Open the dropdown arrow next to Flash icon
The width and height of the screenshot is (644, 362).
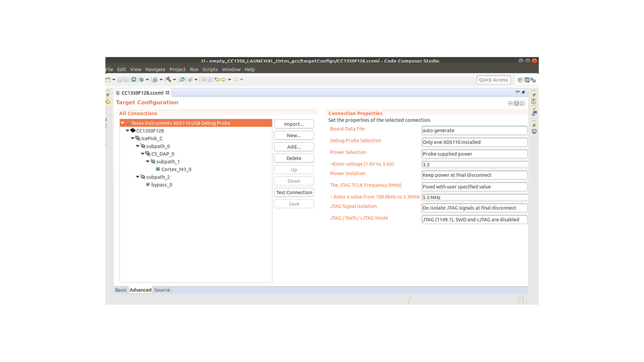[161, 80]
